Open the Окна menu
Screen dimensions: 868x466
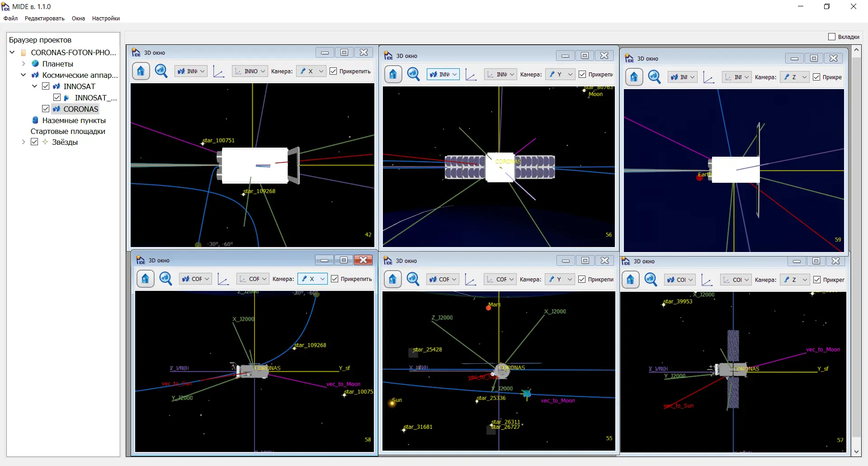(78, 19)
